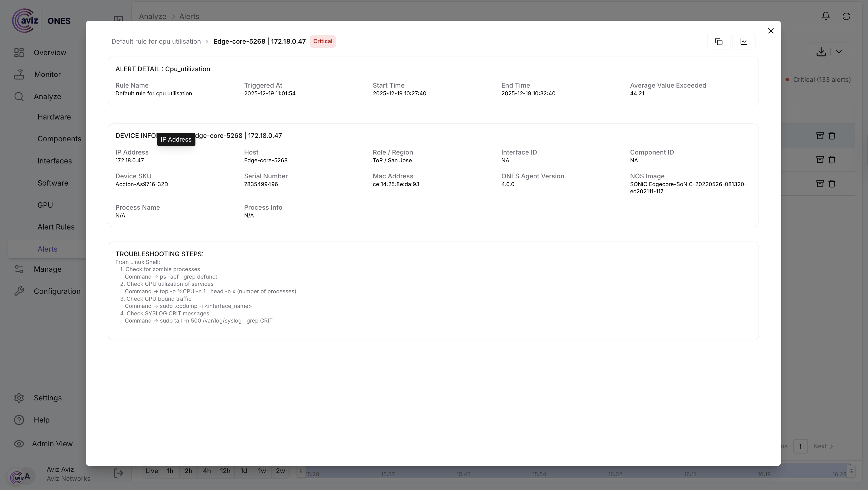Open Alert Rules submenu item
The image size is (868, 490).
click(56, 227)
